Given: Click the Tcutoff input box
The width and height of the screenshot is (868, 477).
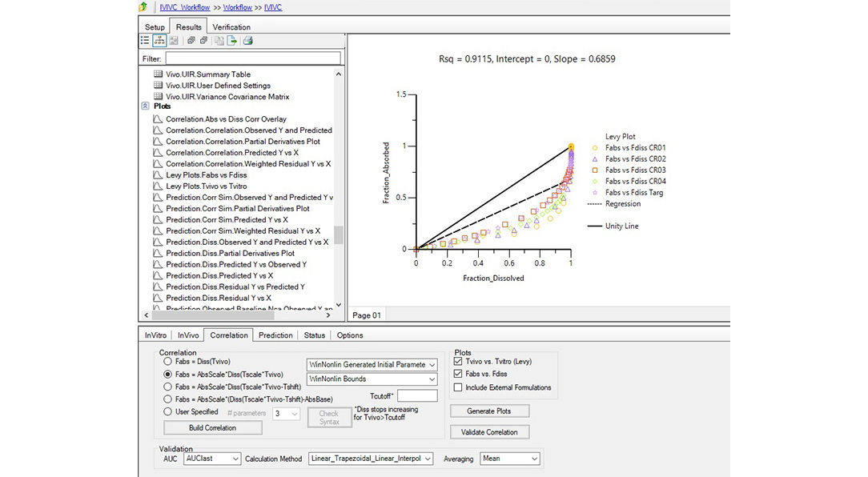Looking at the screenshot, I should (x=417, y=395).
